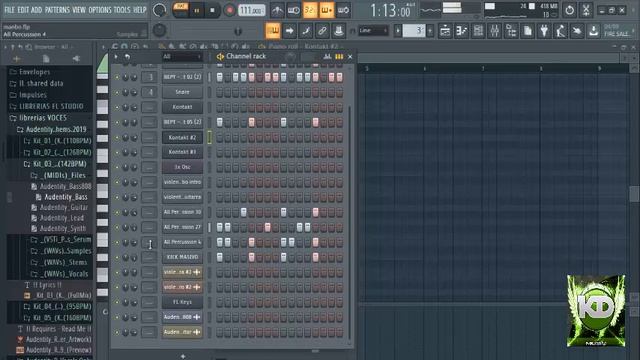Open the PATTERNS menu

[57, 10]
